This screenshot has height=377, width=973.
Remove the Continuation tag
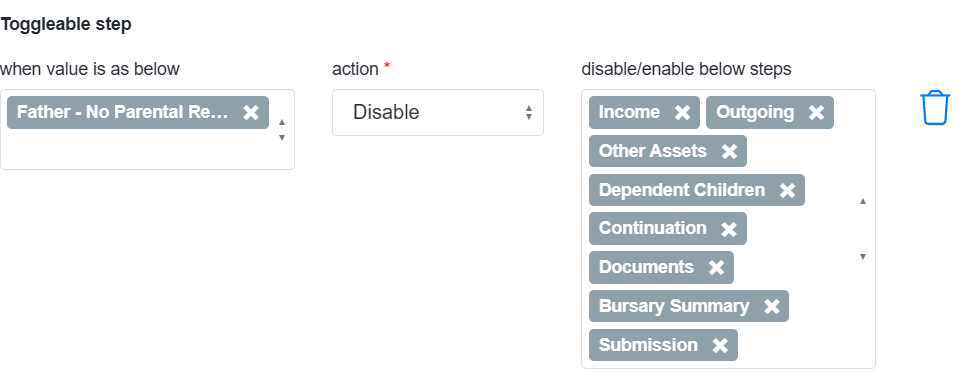pos(729,229)
